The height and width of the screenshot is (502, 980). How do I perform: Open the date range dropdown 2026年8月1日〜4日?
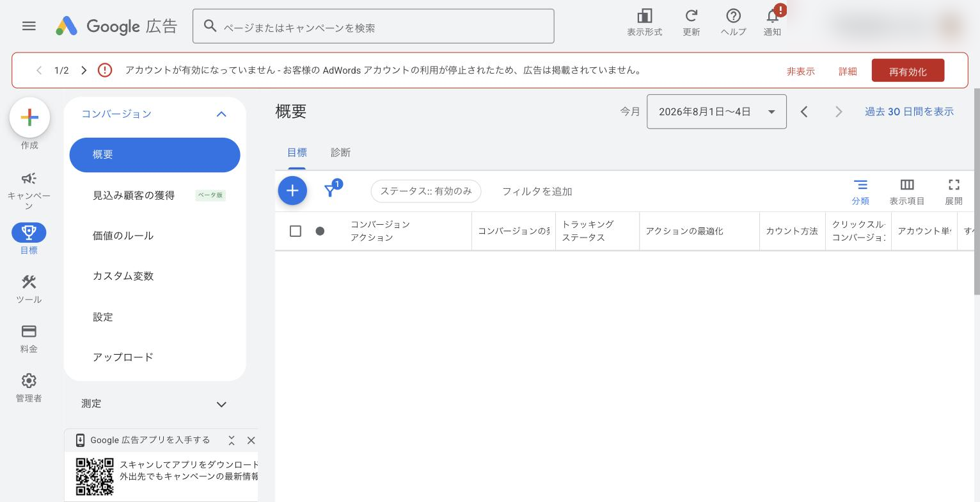pos(716,111)
